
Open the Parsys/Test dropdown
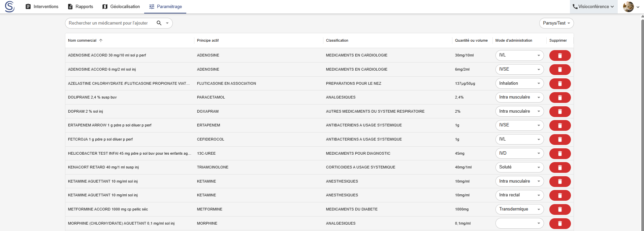click(x=556, y=23)
